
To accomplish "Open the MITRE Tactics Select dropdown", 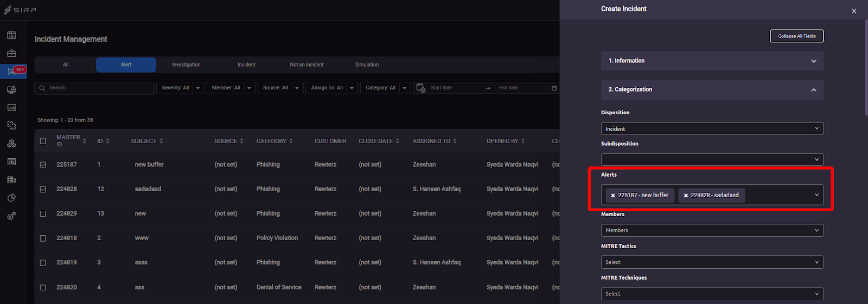I will click(x=712, y=262).
